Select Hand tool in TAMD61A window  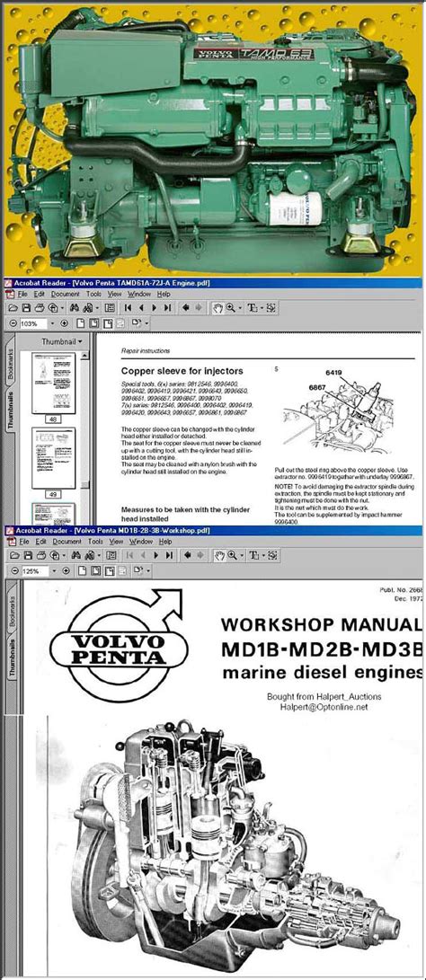click(x=217, y=307)
